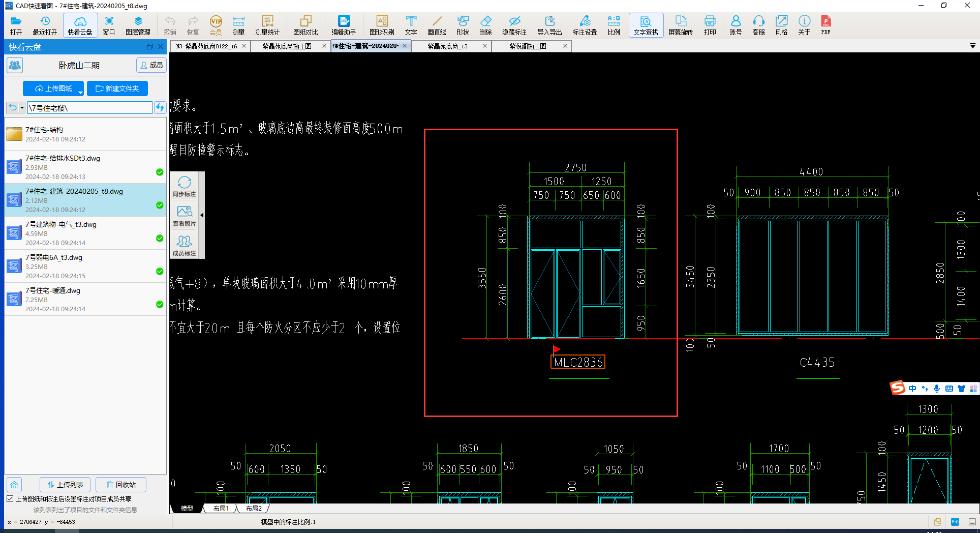Click the 打印 print icon

710,25
